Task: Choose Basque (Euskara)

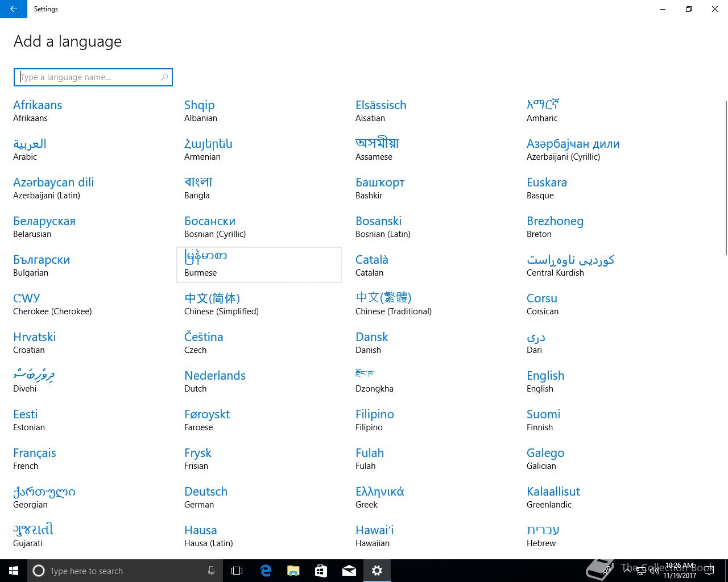Action: click(x=601, y=188)
